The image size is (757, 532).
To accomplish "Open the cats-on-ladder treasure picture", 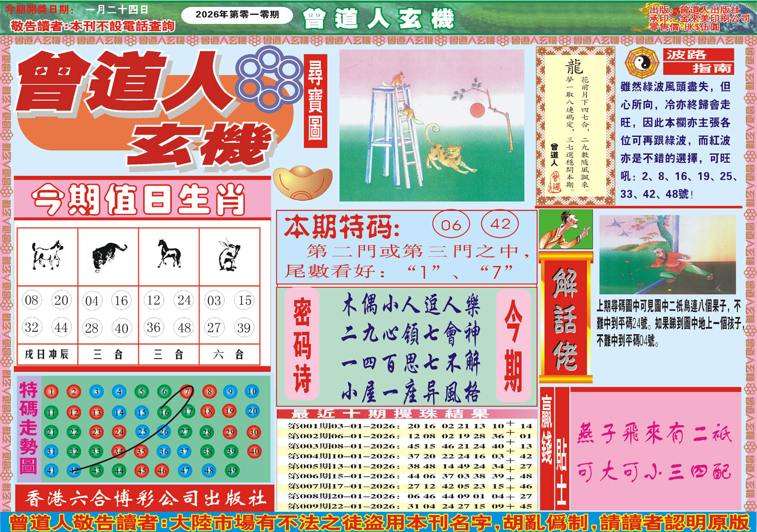I will click(x=432, y=125).
